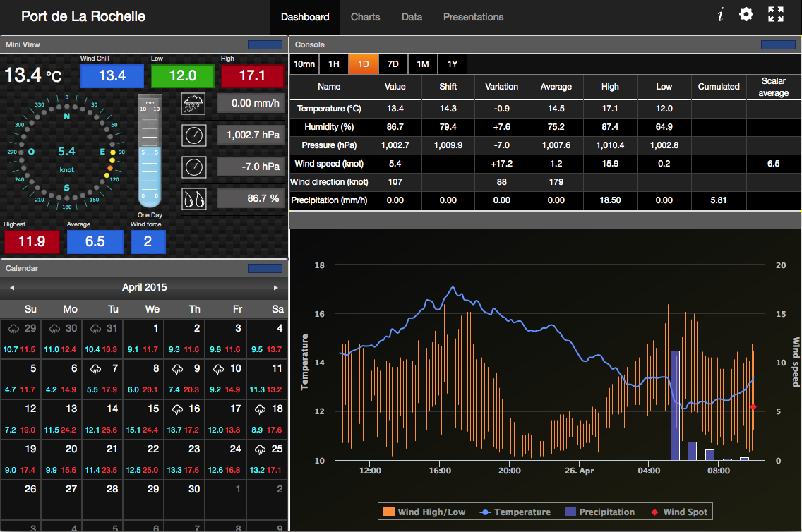Image resolution: width=802 pixels, height=532 pixels.
Task: Click the barometric pressure gauge icon
Action: [193, 135]
